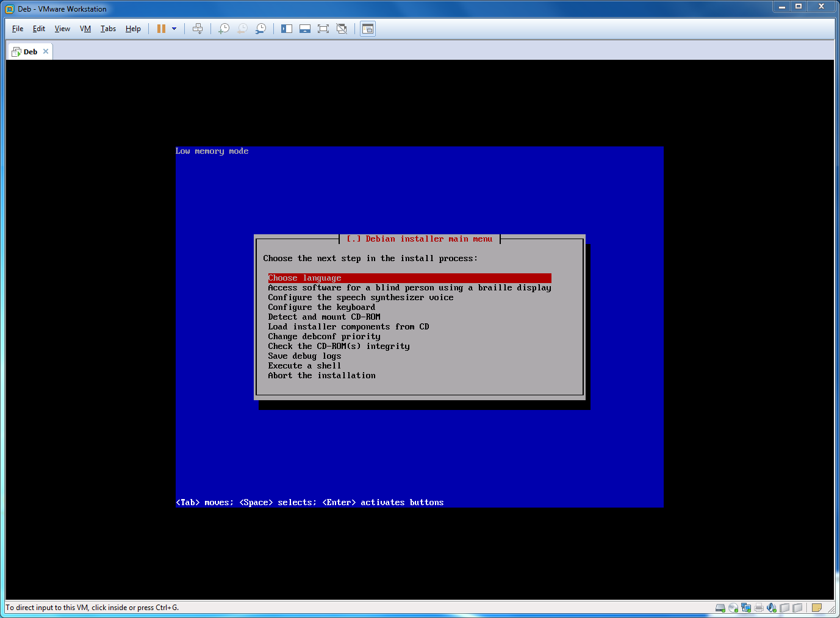
Task: Revert VM to previous snapshot
Action: (x=242, y=29)
